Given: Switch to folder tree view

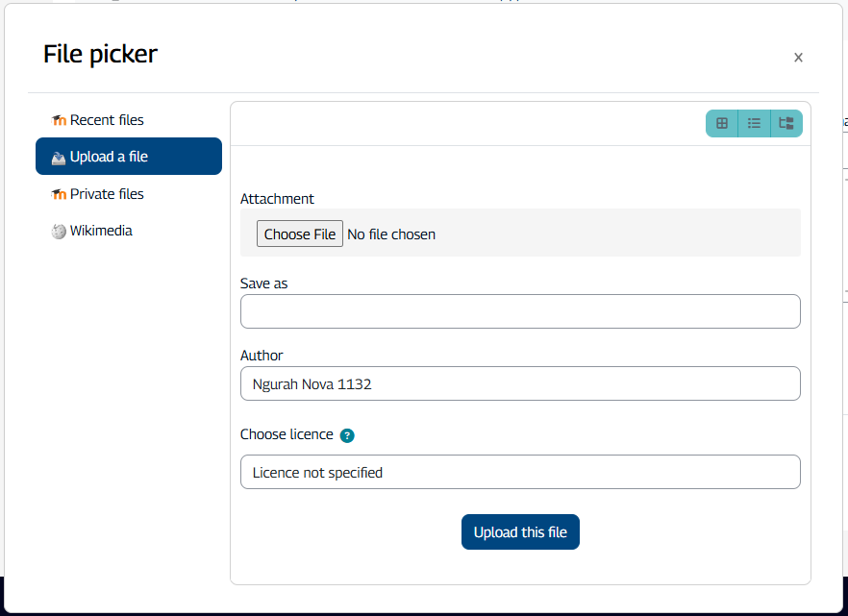Looking at the screenshot, I should 786,123.
